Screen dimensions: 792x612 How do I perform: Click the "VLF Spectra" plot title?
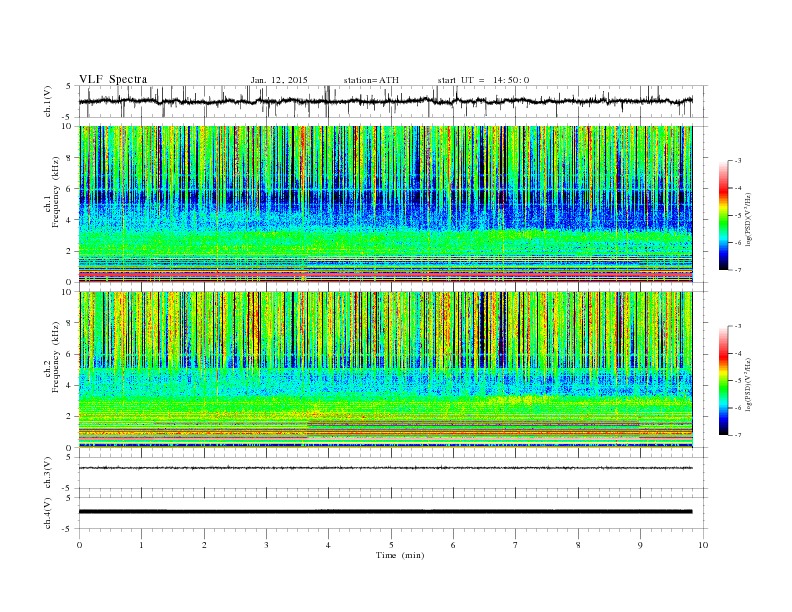[x=113, y=79]
